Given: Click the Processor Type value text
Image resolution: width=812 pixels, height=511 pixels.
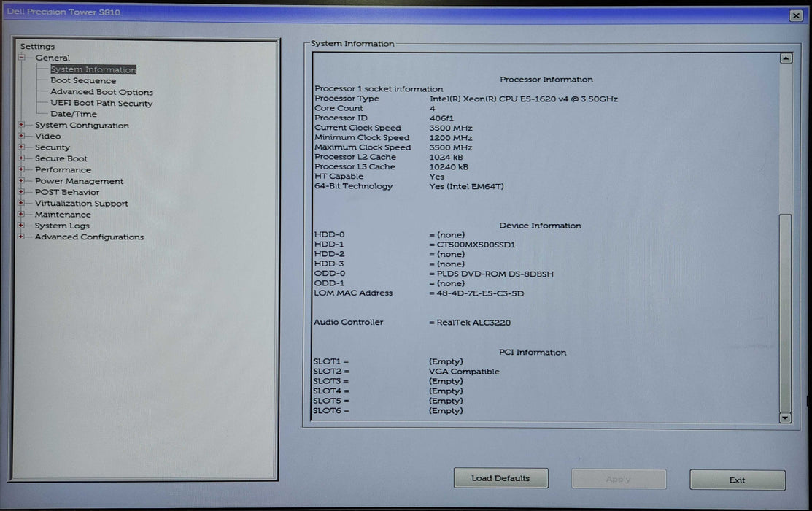Looking at the screenshot, I should (x=524, y=99).
